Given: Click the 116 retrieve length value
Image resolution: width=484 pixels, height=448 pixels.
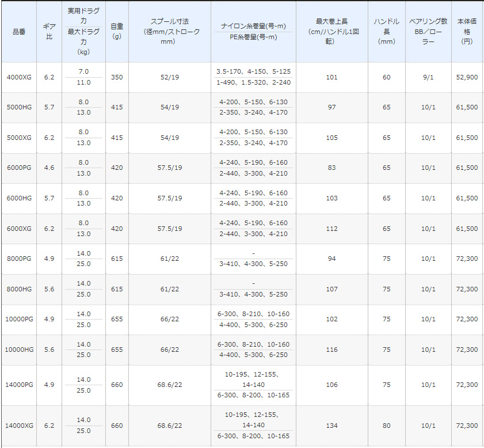Looking at the screenshot, I should point(332,350).
